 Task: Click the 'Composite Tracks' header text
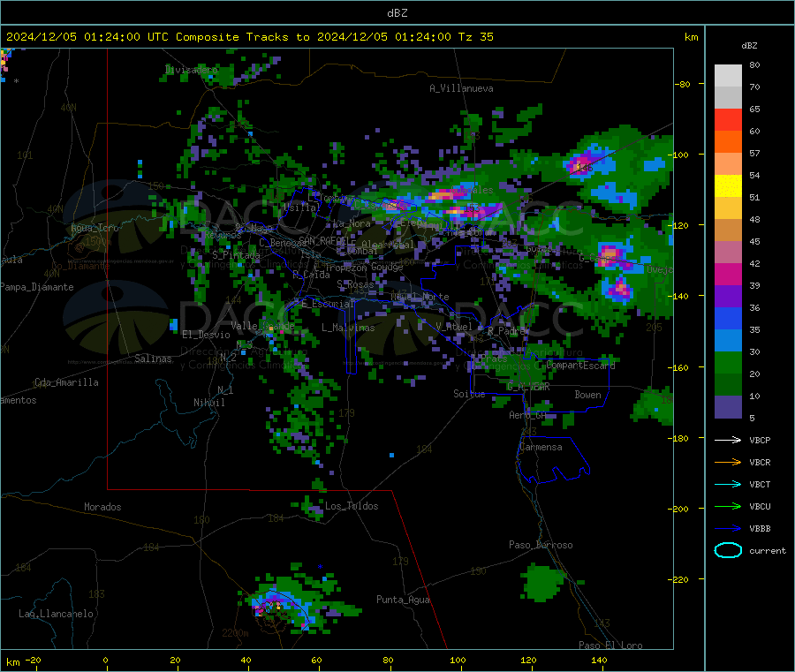(231, 37)
